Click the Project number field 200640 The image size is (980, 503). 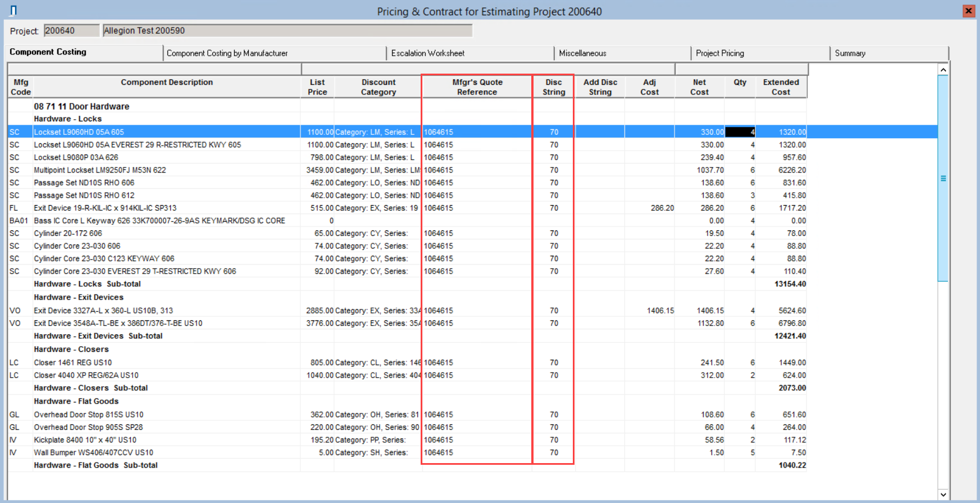(x=71, y=31)
